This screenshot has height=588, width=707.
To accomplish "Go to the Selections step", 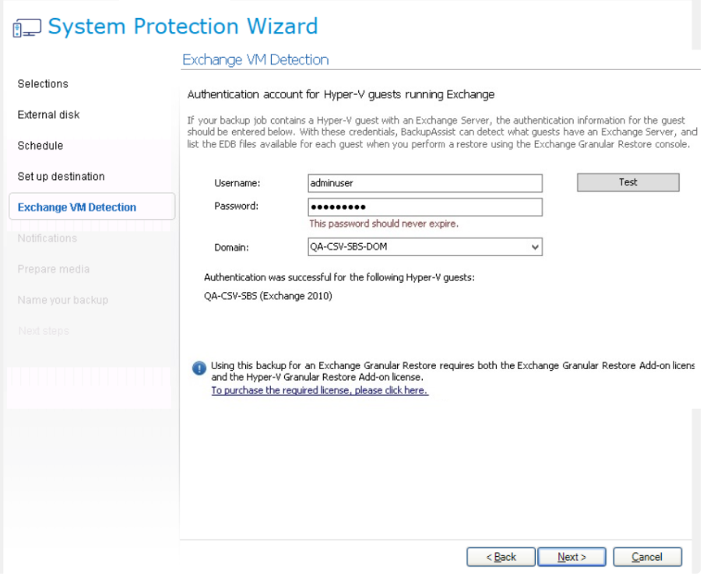I will click(x=43, y=84).
